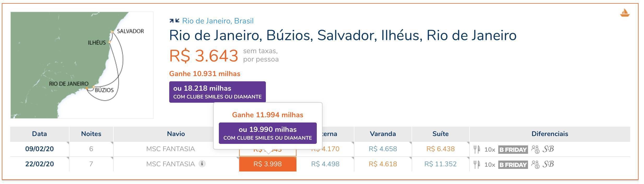
Task: Open the Rio de Janeiro, Brasil departure link
Action: pyautogui.click(x=218, y=21)
